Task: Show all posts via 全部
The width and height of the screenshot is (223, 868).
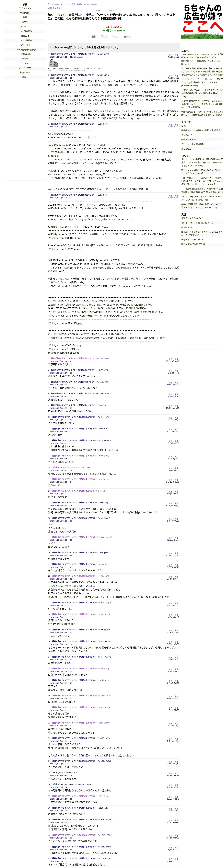Action: (x=94, y=37)
